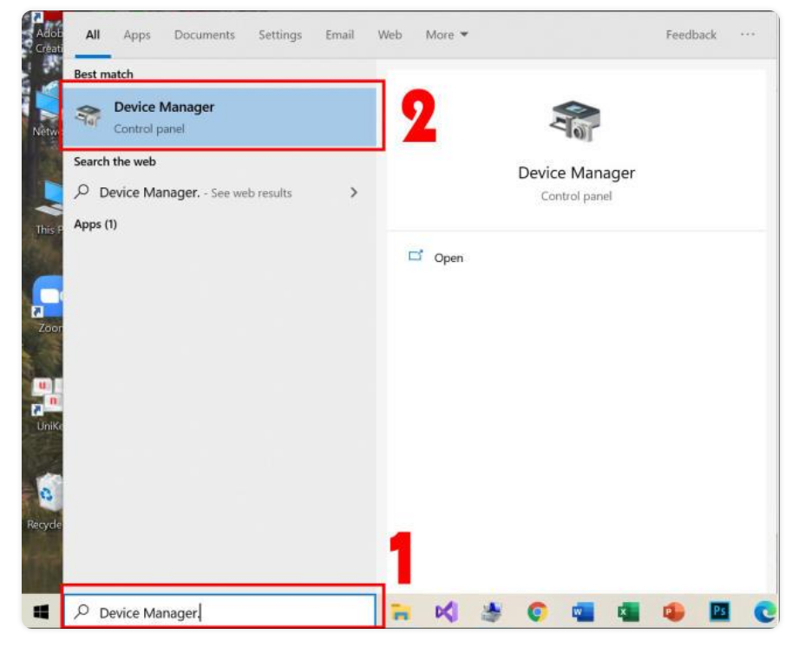Click the taskbar search input field
The height and width of the screenshot is (647, 812).
coord(221,612)
